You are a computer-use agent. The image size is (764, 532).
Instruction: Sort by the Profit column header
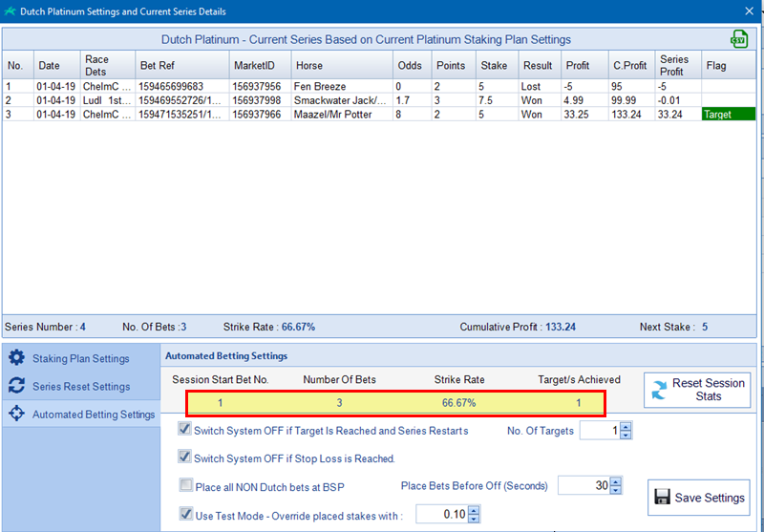(x=584, y=65)
